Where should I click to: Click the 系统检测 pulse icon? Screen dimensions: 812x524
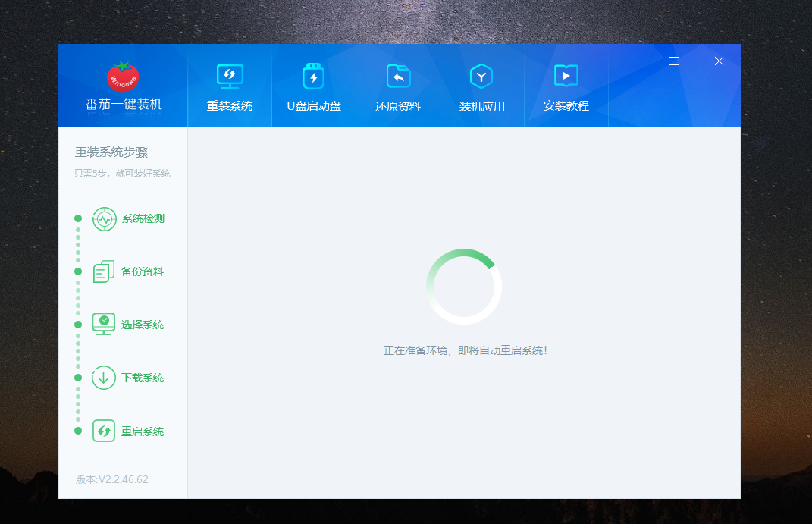pyautogui.click(x=104, y=219)
